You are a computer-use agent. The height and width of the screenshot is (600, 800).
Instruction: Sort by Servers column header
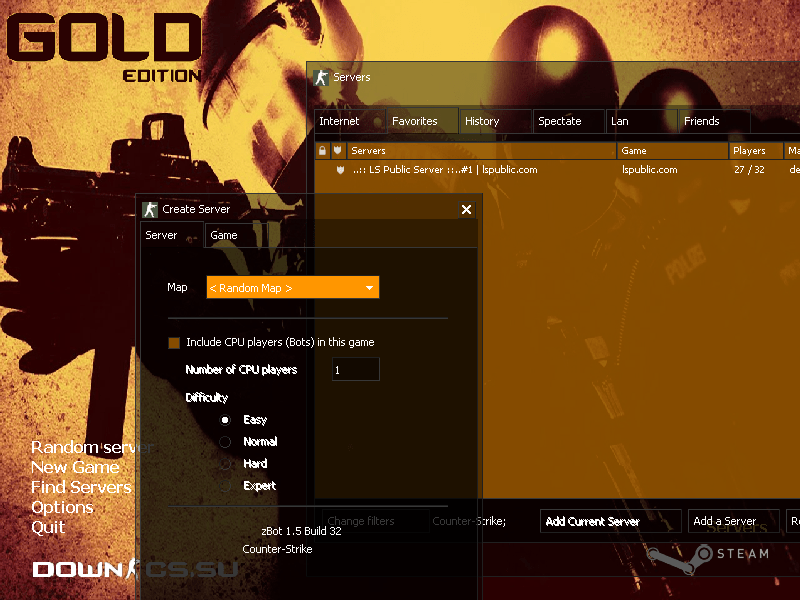click(x=482, y=151)
